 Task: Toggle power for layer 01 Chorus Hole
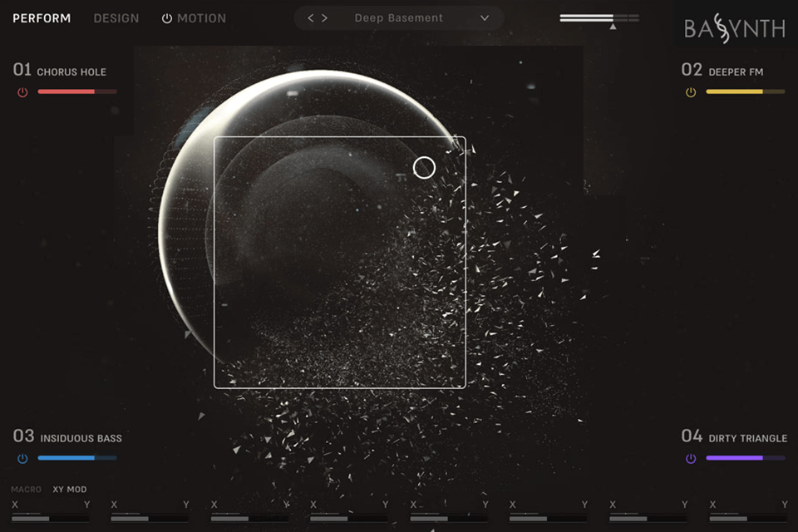point(22,92)
